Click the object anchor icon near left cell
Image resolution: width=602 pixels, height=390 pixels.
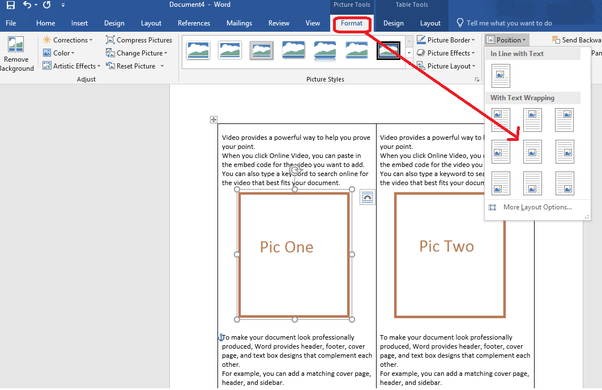pos(221,337)
